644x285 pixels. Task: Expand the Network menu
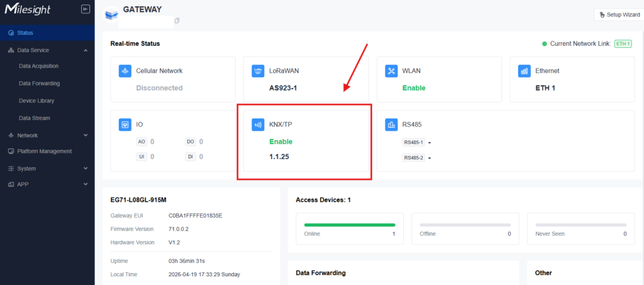pos(86,135)
